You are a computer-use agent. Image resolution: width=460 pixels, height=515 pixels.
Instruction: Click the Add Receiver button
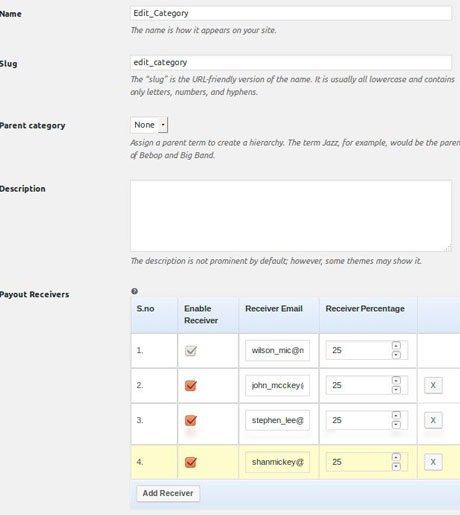(168, 493)
